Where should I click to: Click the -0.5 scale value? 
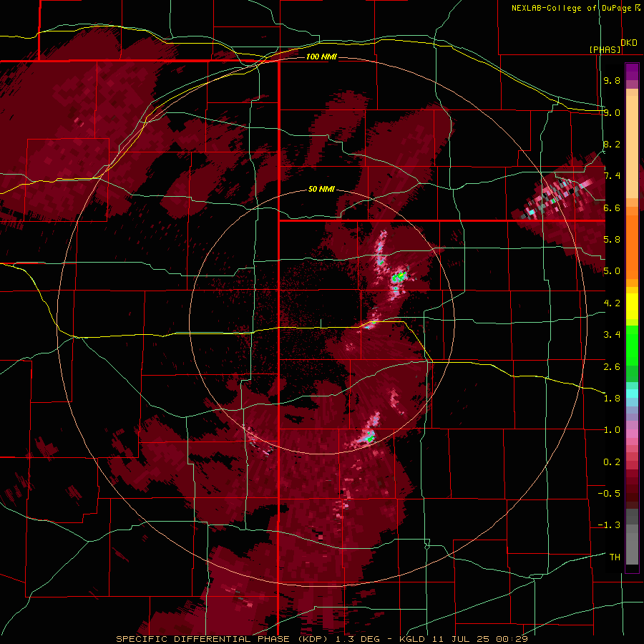tap(609, 494)
